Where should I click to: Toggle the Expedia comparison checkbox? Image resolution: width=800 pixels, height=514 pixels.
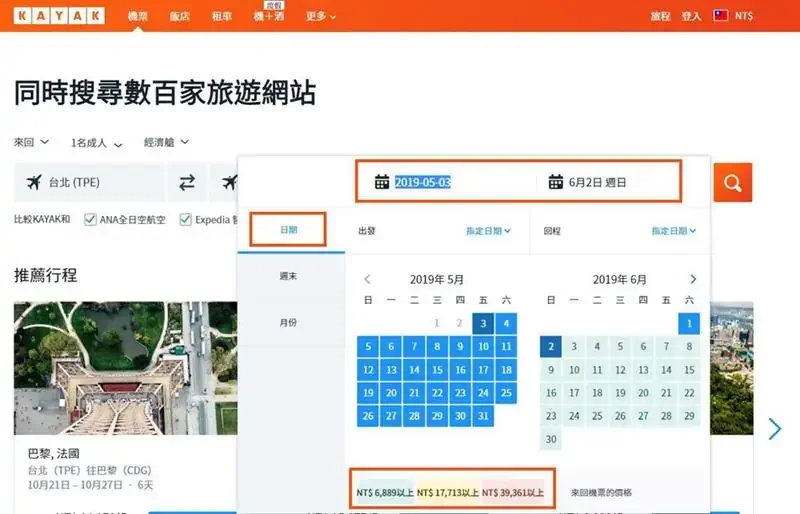pos(186,219)
